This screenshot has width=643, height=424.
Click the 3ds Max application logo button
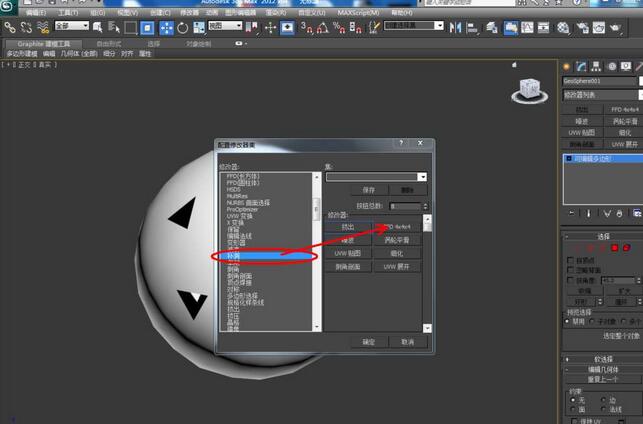[10, 7]
